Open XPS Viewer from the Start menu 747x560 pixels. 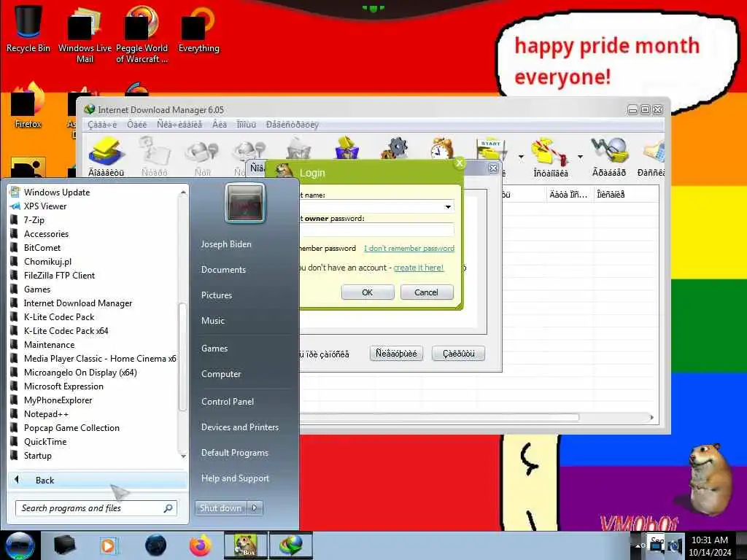click(45, 206)
